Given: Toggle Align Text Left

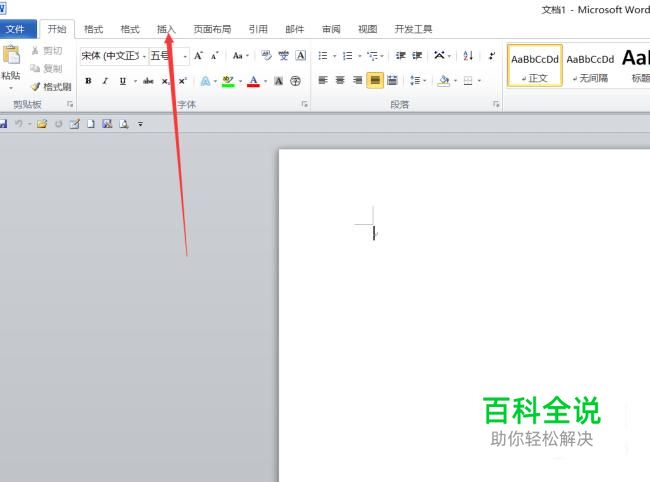Looking at the screenshot, I should (x=323, y=80).
